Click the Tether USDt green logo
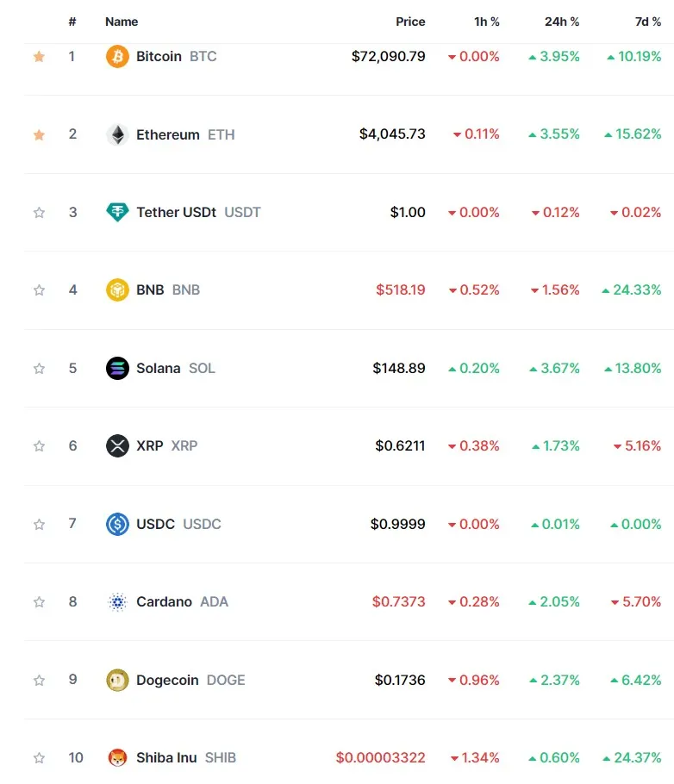674x784 pixels. coord(117,213)
